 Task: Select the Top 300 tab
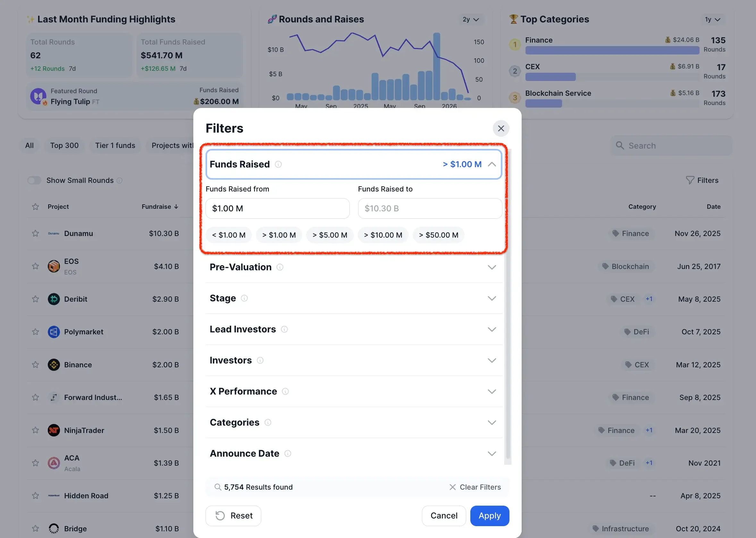pyautogui.click(x=64, y=145)
